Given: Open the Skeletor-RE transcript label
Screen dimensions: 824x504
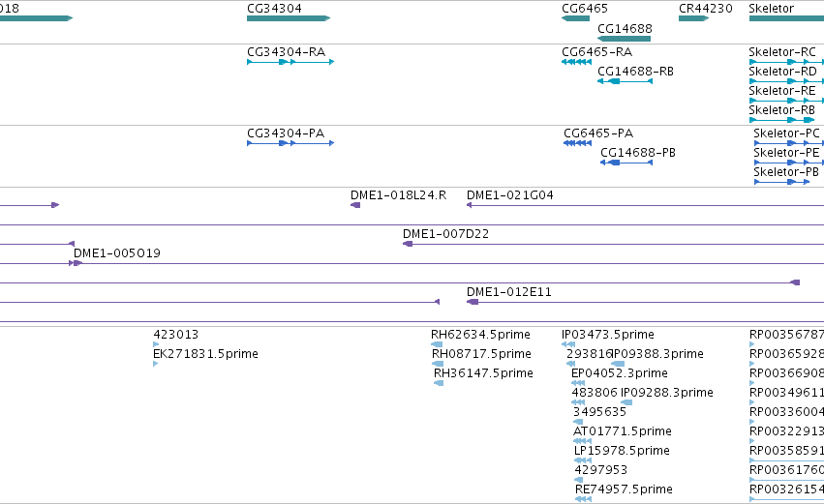Looking at the screenshot, I should pos(782,91).
